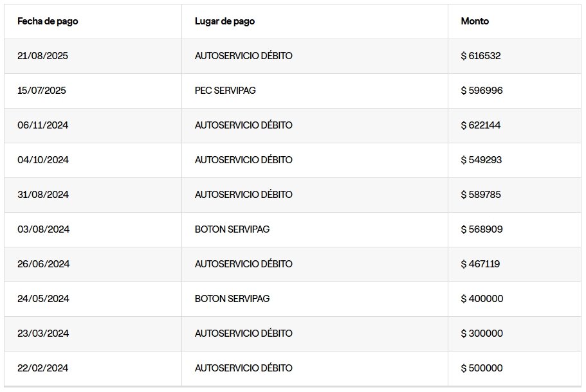The width and height of the screenshot is (586, 392).
Task: Click the $ 400000 amount
Action: (x=482, y=299)
